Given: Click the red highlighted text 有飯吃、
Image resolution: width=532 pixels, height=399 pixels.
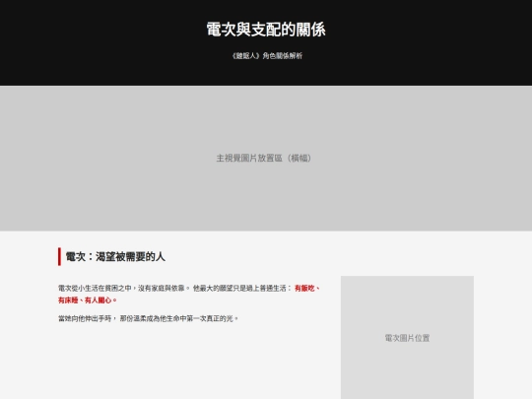Looking at the screenshot, I should pos(307,289).
